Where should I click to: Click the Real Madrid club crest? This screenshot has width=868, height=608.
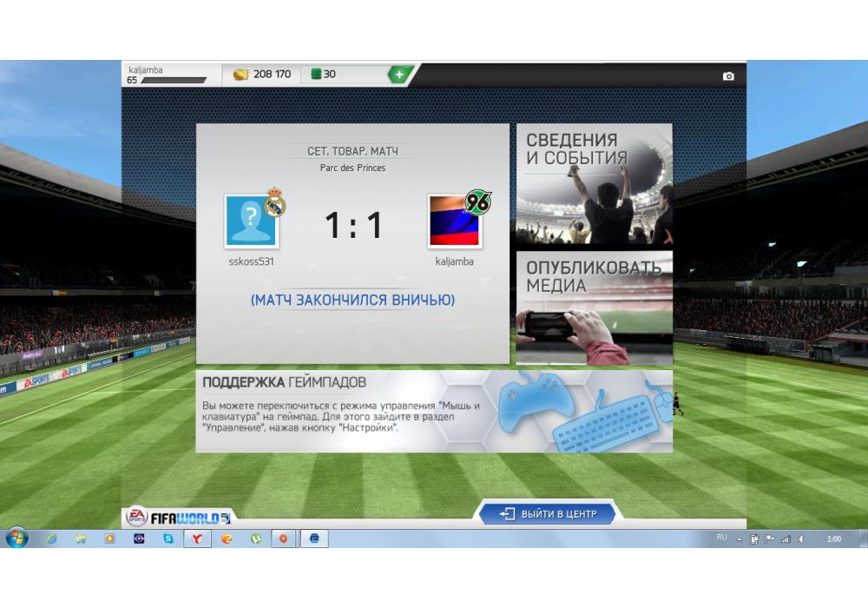[x=274, y=202]
